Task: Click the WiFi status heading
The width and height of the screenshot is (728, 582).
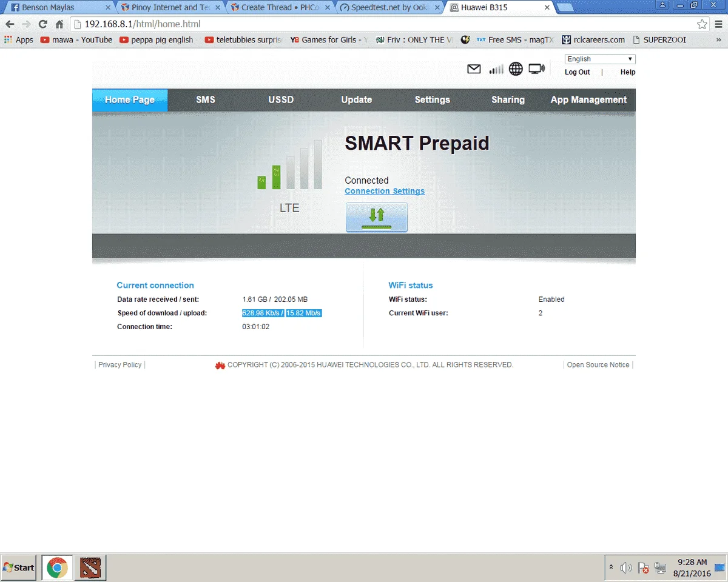Action: click(x=411, y=286)
